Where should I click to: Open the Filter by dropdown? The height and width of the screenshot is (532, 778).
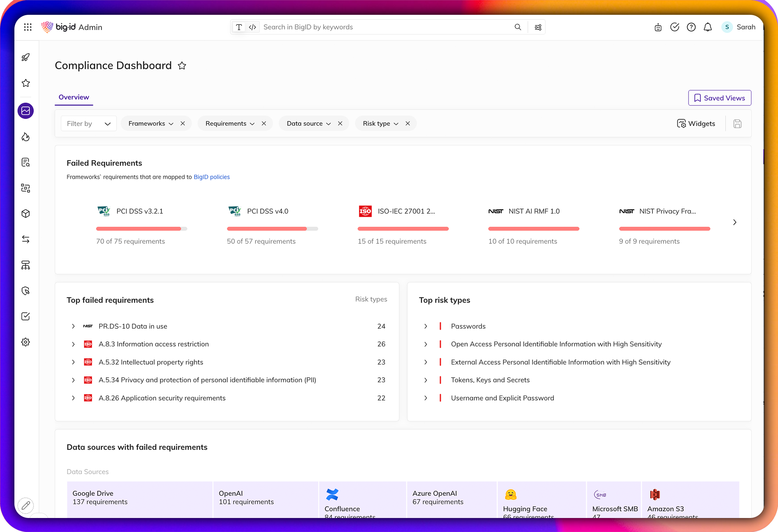click(88, 123)
